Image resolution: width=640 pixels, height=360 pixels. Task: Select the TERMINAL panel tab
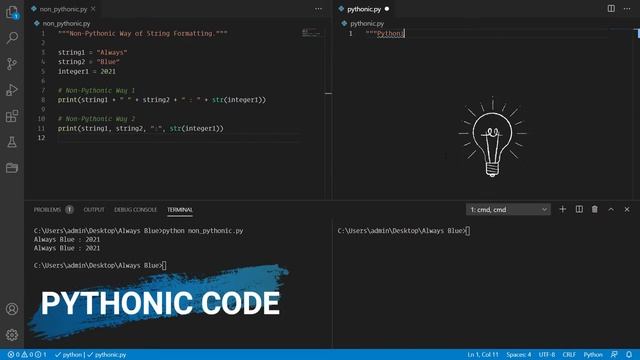coord(180,210)
